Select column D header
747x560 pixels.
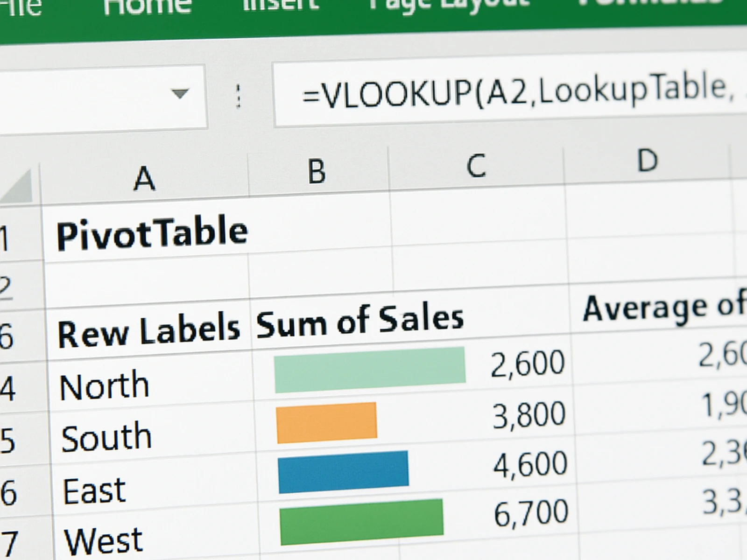649,161
